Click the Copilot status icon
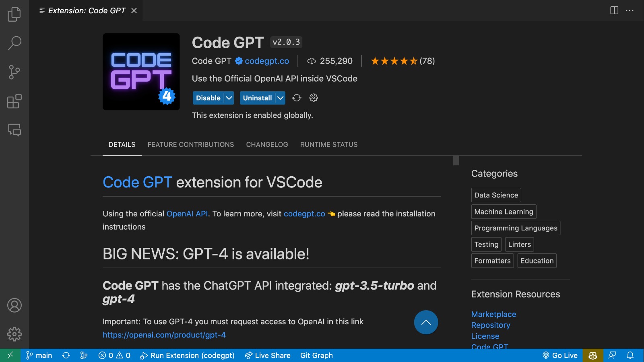644x362 pixels. pyautogui.click(x=593, y=355)
